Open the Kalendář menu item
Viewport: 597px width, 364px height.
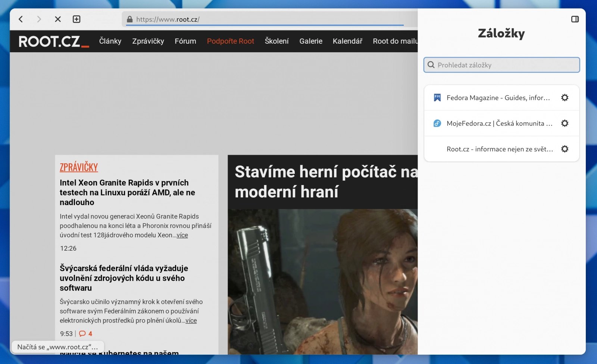(x=347, y=41)
